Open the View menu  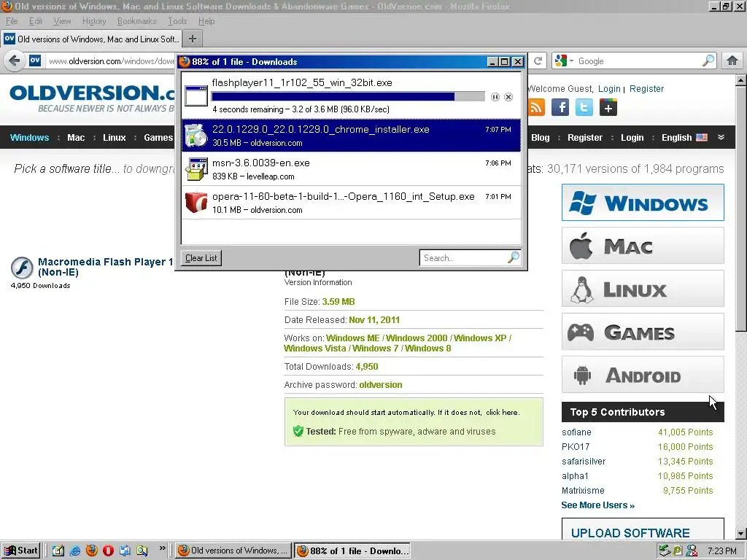click(x=62, y=21)
